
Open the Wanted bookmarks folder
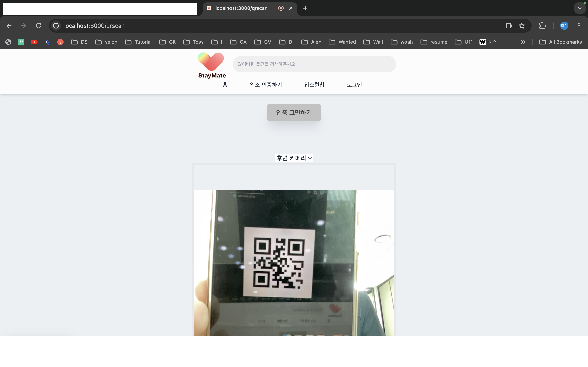342,42
